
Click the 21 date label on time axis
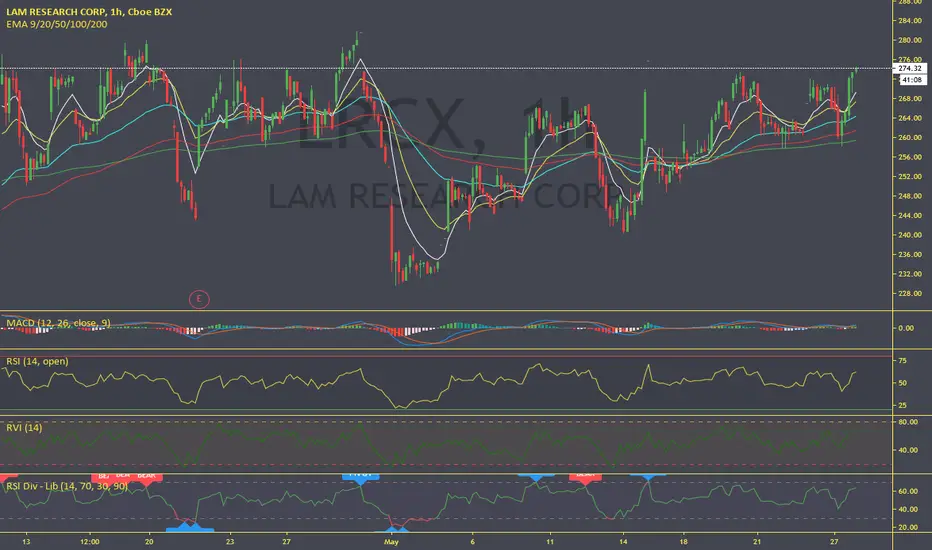(x=757, y=542)
